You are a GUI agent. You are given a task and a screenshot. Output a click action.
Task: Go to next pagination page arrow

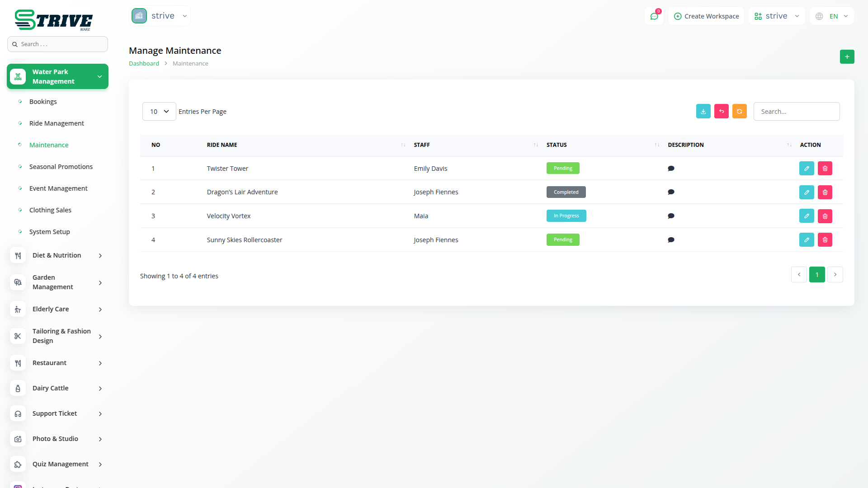point(835,275)
